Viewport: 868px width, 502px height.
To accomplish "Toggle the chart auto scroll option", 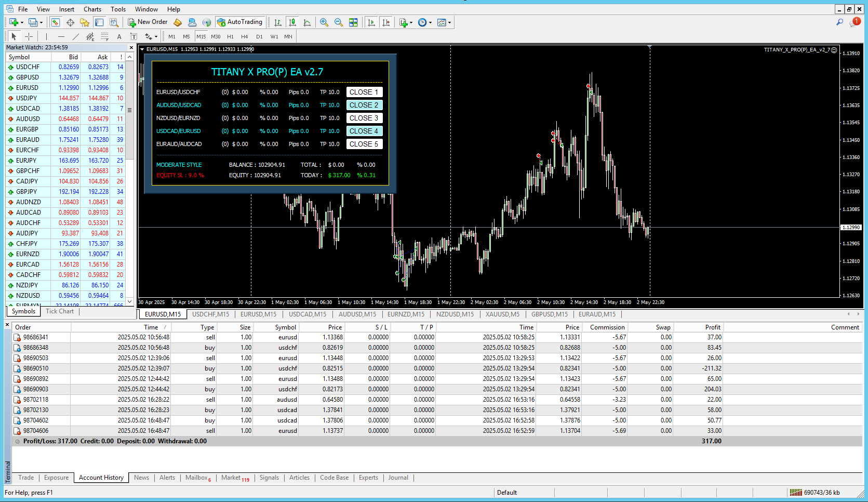I will click(371, 22).
